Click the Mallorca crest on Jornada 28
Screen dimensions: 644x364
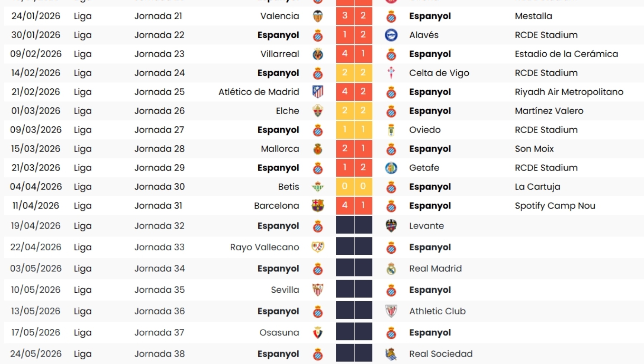318,149
